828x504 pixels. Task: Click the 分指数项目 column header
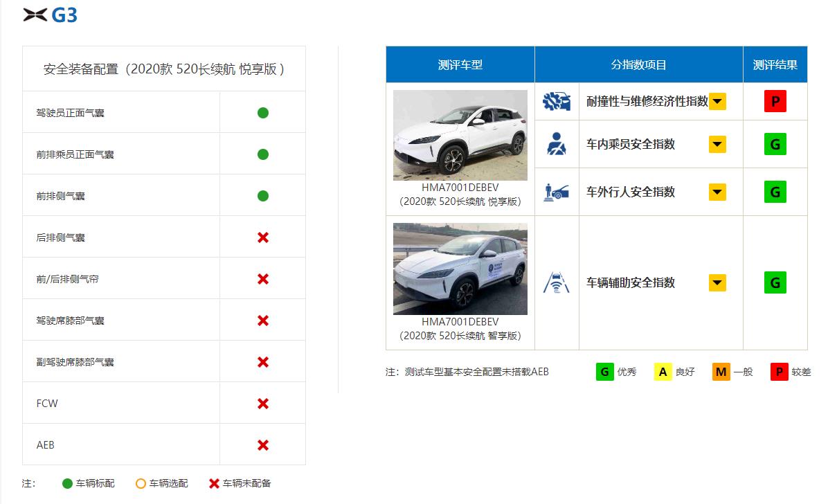coord(638,64)
